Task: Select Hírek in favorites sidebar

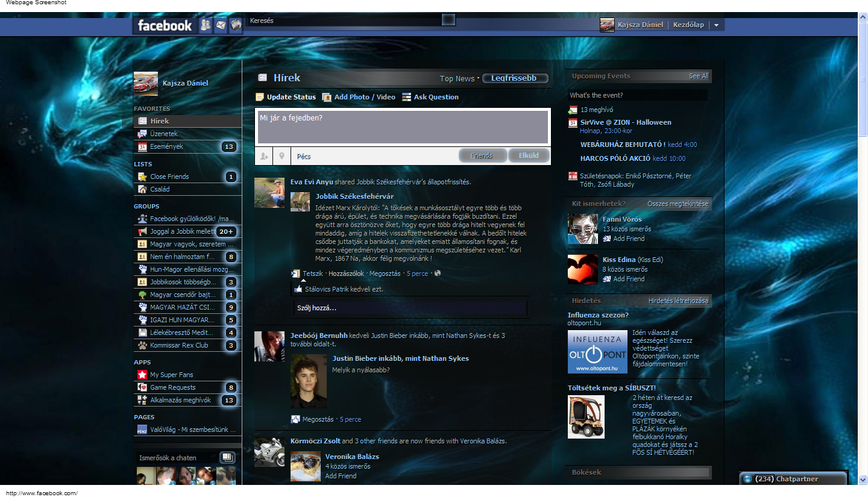Action: [x=187, y=121]
